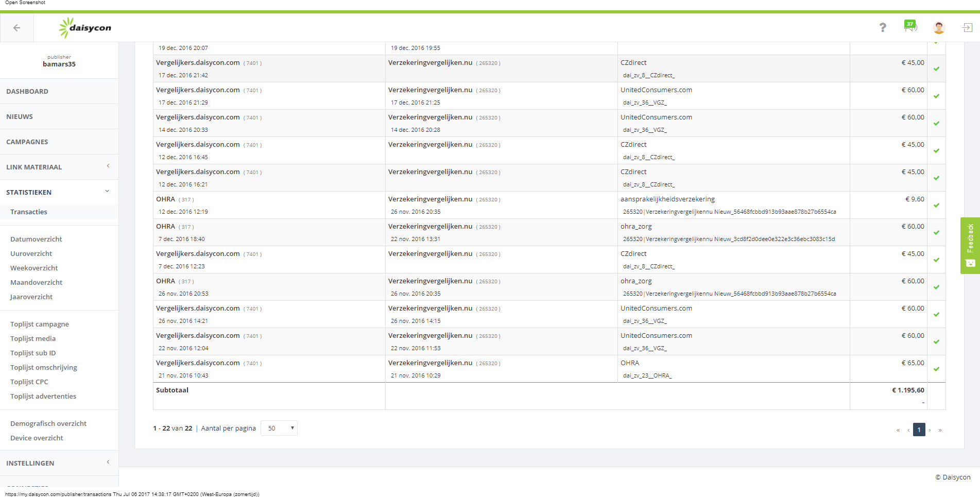Click the € 65,00 commission amount
The width and height of the screenshot is (980, 497).
tap(913, 363)
